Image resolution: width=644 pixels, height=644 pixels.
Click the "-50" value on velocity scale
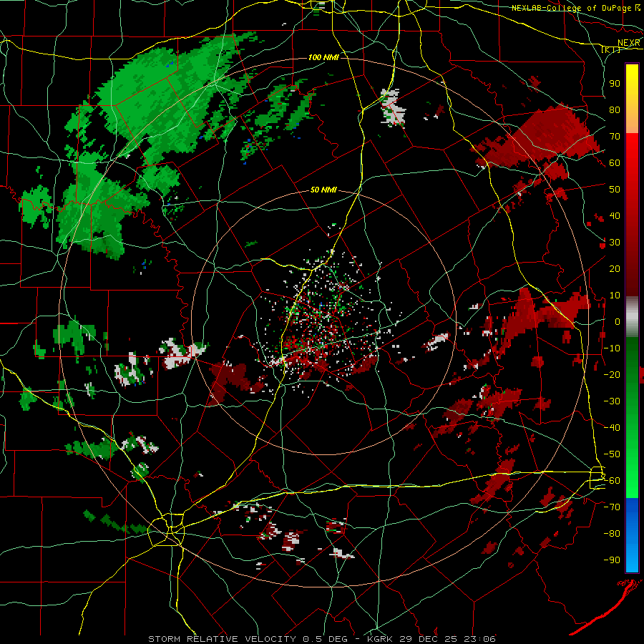coord(612,454)
